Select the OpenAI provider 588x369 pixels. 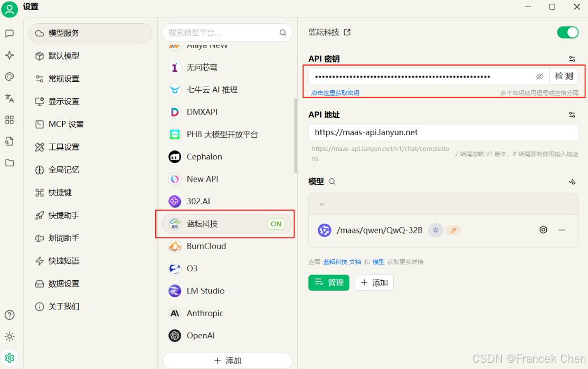click(227, 336)
